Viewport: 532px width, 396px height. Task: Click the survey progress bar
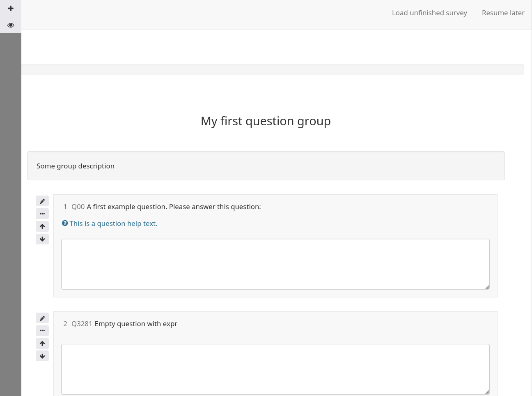click(x=273, y=69)
